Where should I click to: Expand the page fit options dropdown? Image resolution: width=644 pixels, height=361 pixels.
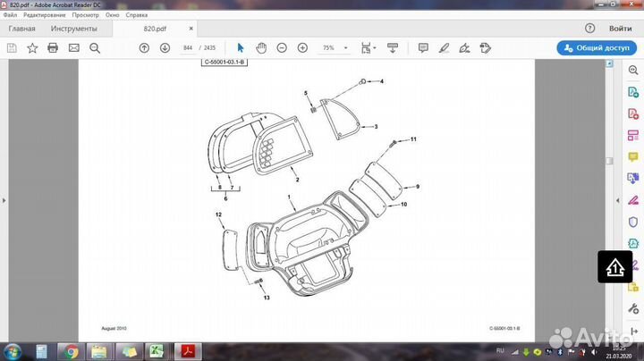(376, 47)
